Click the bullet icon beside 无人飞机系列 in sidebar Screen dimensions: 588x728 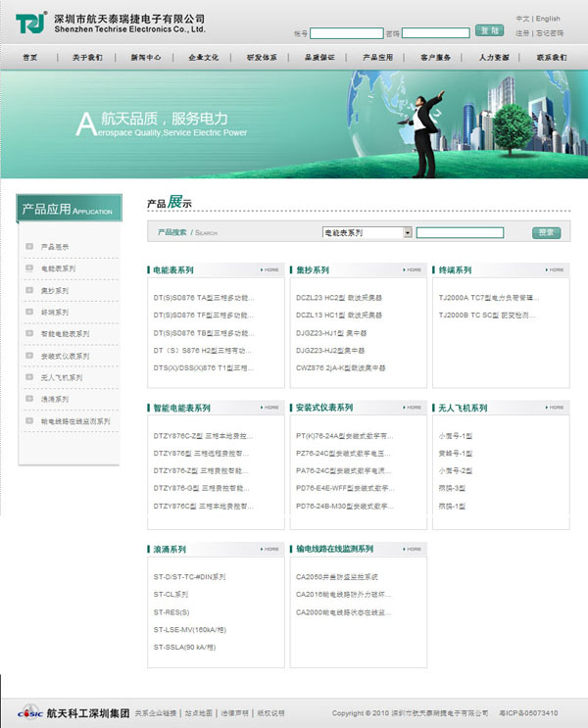click(29, 377)
